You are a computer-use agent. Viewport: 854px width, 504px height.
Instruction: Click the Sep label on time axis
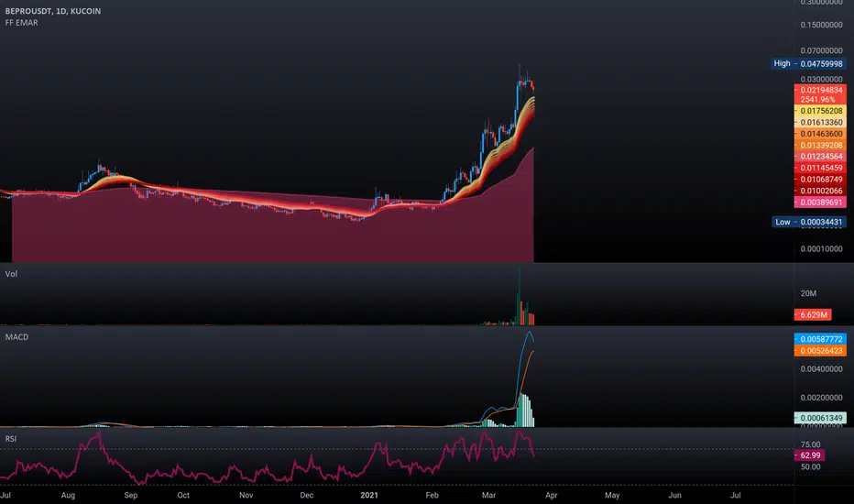coord(131,495)
